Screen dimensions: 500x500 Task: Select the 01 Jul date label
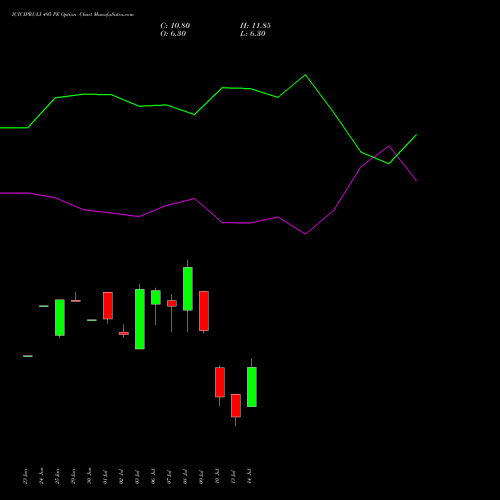[x=105, y=477]
